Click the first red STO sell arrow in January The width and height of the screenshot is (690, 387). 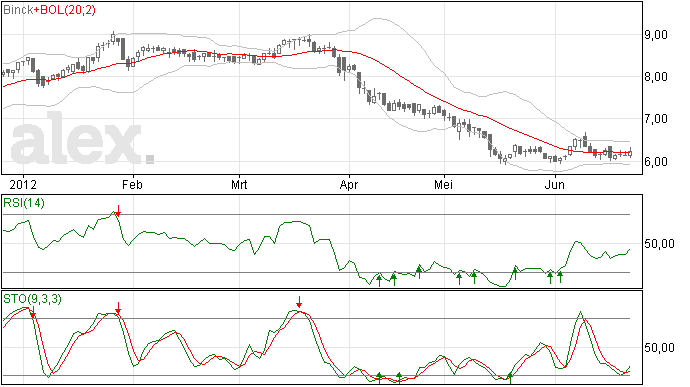coord(33,312)
